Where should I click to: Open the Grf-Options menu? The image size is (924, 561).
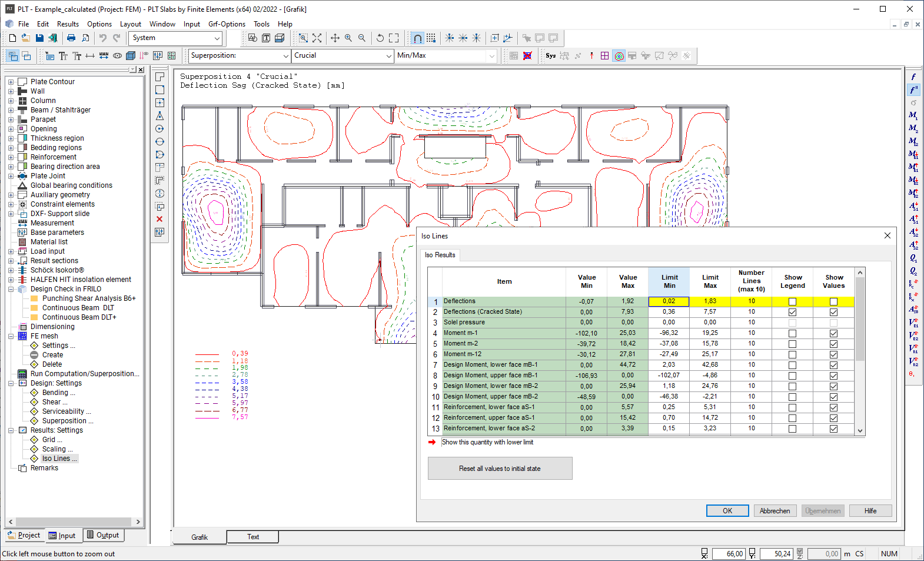click(x=227, y=24)
